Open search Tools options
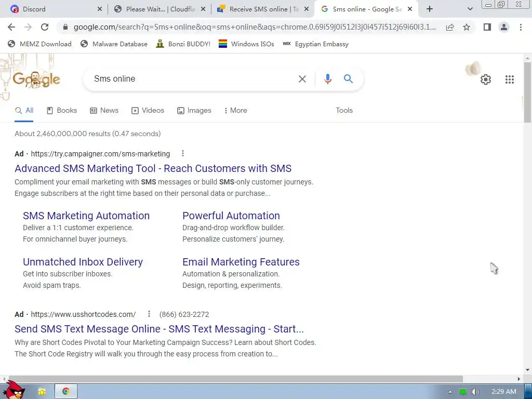Viewport: 532px width, 399px height. [x=344, y=111]
